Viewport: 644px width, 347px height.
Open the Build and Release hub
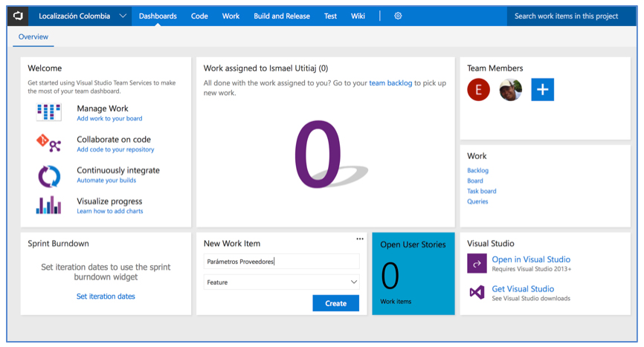[282, 16]
